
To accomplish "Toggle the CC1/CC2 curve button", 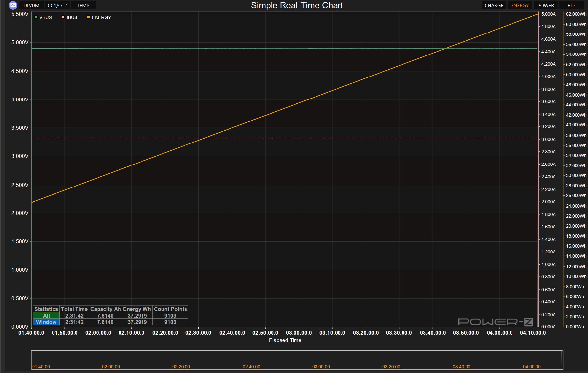I will [x=57, y=5].
